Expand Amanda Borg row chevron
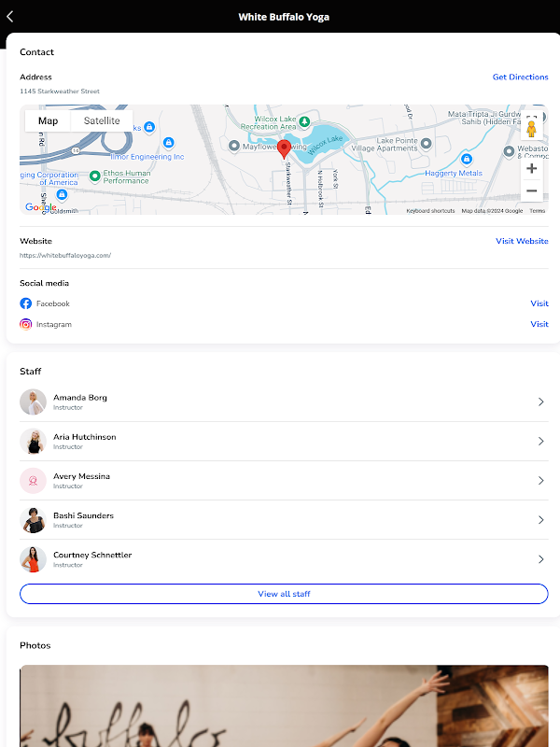Viewport: 560px width, 747px height. (x=541, y=402)
